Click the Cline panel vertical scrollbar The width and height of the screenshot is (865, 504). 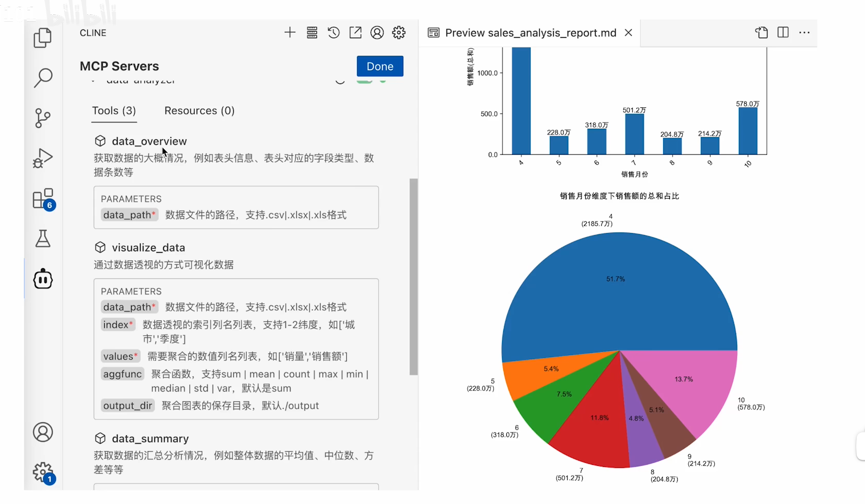pyautogui.click(x=413, y=277)
